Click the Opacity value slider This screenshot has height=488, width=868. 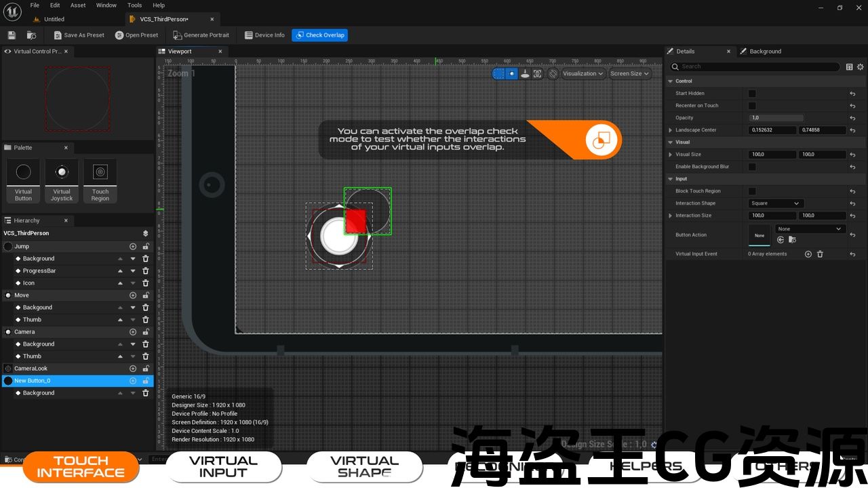click(776, 118)
